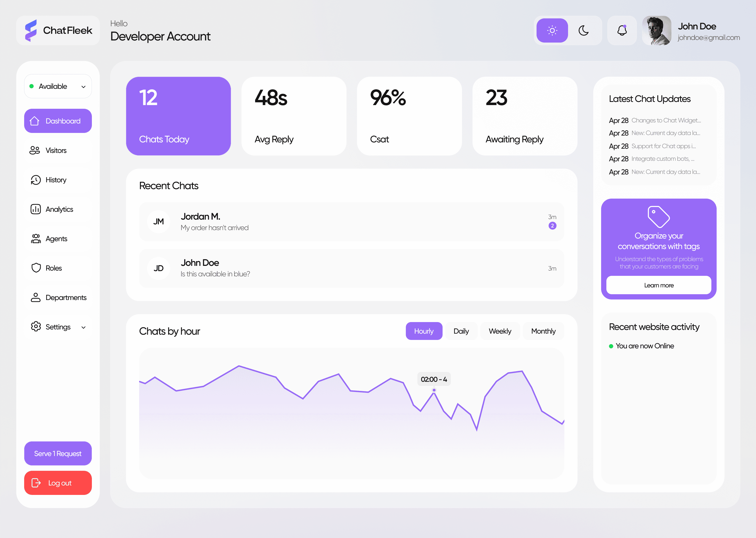
Task: Click the johndoe@gmail.com email text
Action: click(709, 38)
